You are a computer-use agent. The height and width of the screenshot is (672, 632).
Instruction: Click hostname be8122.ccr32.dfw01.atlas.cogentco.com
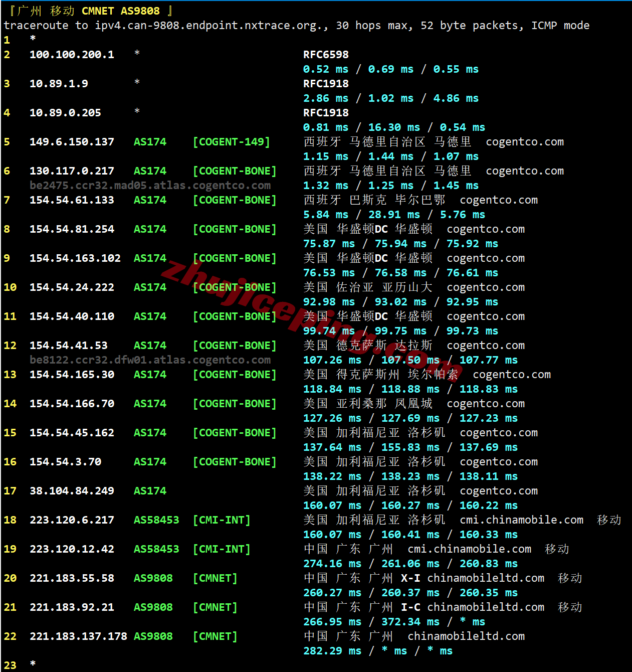150,360
